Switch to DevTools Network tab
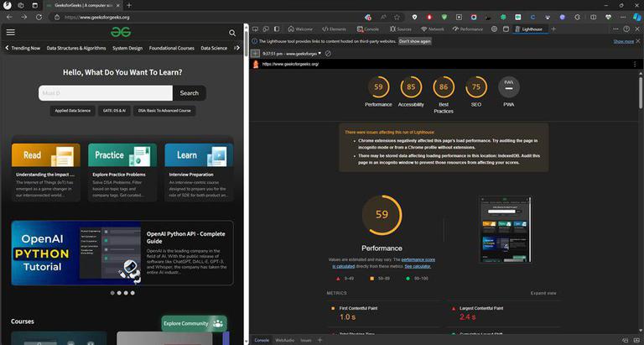644x345 pixels. pyautogui.click(x=433, y=29)
